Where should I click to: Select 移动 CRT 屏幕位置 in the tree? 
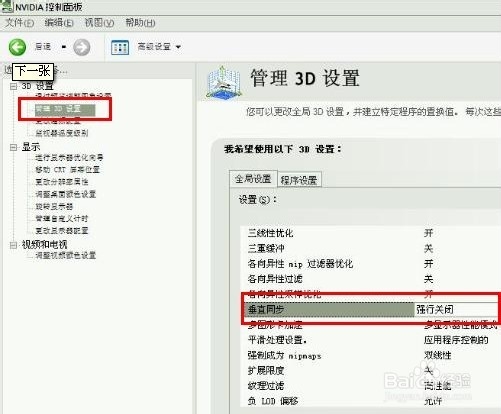click(x=67, y=169)
